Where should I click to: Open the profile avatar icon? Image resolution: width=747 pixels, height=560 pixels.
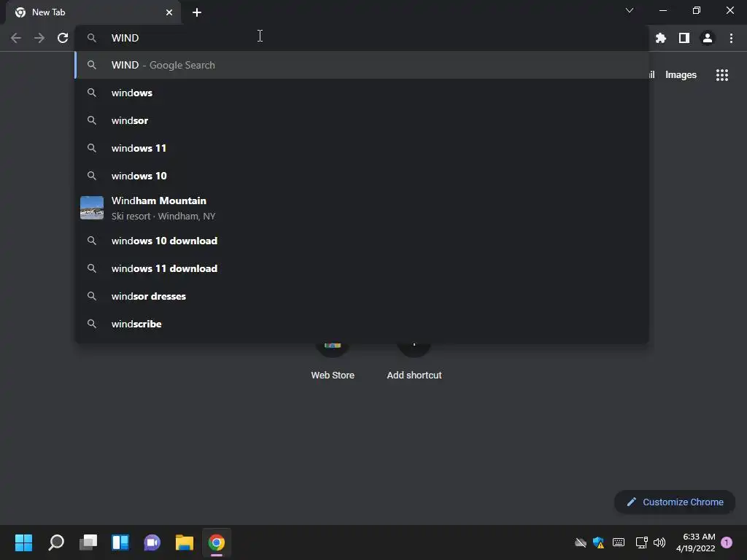[708, 38]
